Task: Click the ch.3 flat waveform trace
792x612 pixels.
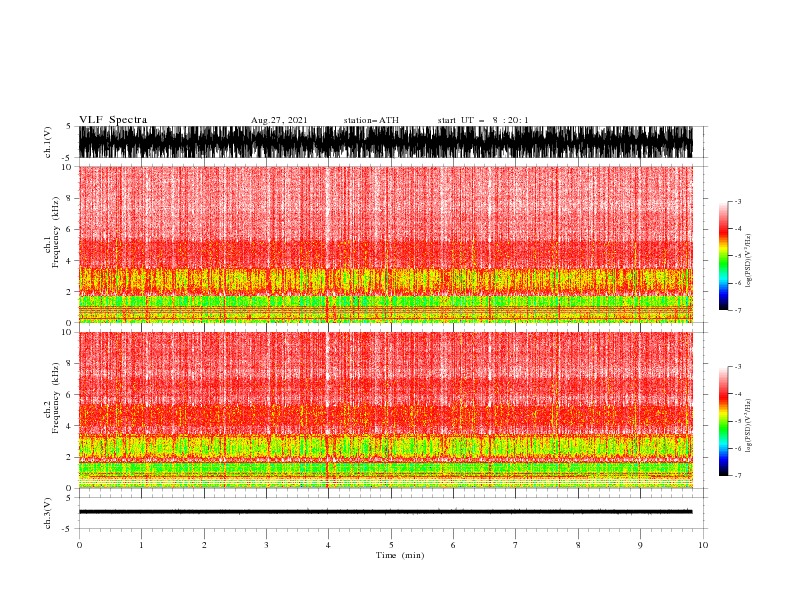Action: click(386, 512)
